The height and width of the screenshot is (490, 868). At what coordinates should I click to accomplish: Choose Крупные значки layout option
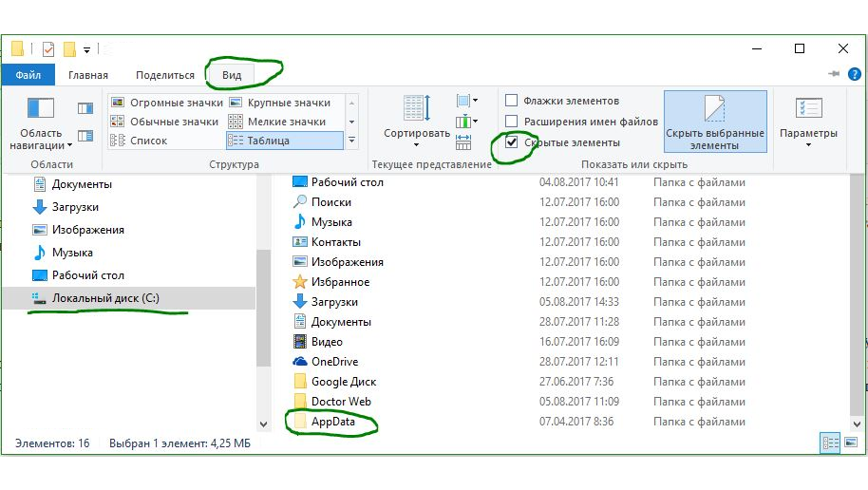click(288, 103)
